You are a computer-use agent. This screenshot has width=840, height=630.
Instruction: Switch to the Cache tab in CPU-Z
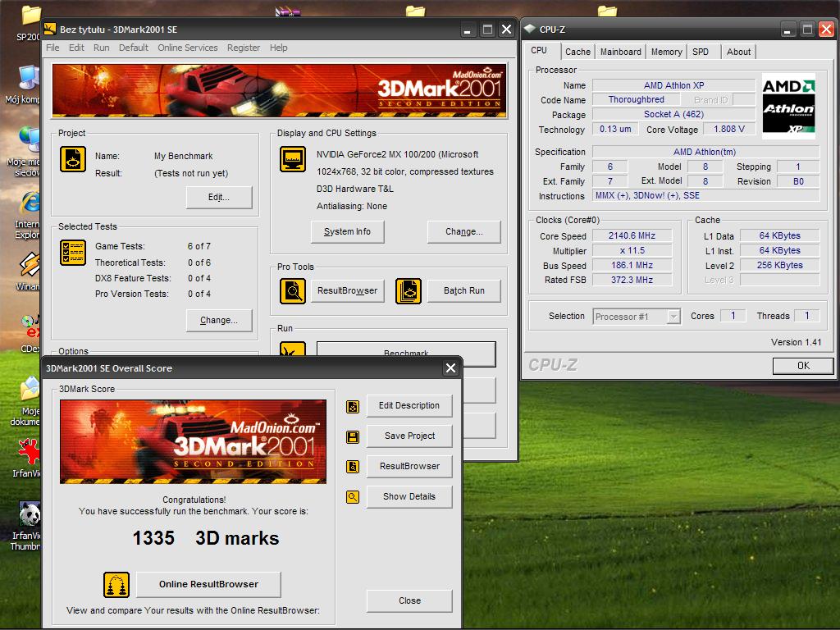tap(577, 52)
